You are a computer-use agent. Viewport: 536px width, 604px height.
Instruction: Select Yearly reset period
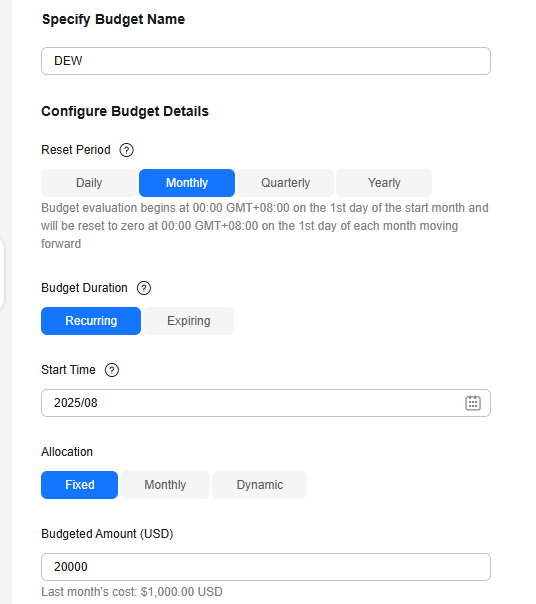click(x=384, y=183)
